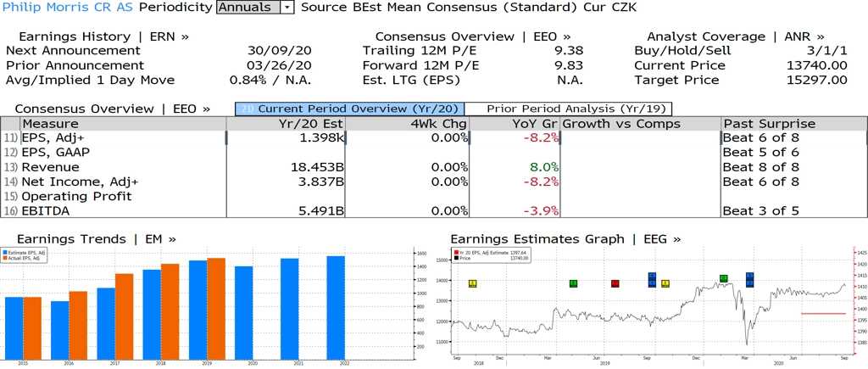Viewport: 868px width, 369px height.
Task: Click the Measure column header
Action: [x=123, y=124]
